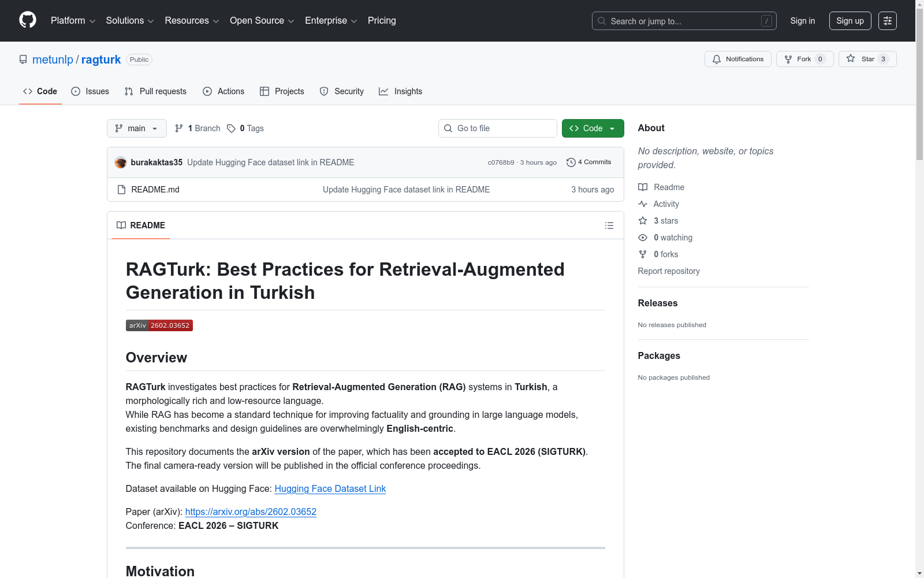Open the Security tab

click(342, 91)
